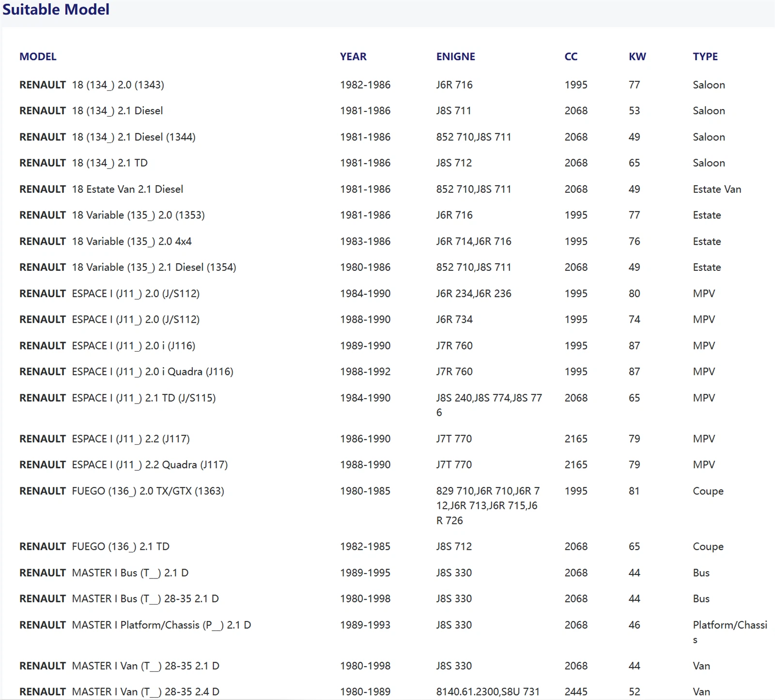The width and height of the screenshot is (775, 700).
Task: Select the CC column header
Action: tap(571, 57)
